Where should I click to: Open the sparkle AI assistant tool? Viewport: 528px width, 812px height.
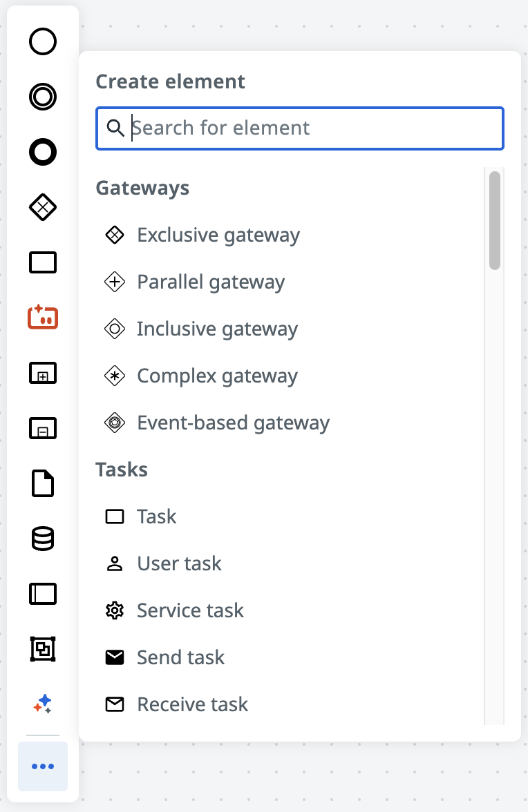coord(42,704)
